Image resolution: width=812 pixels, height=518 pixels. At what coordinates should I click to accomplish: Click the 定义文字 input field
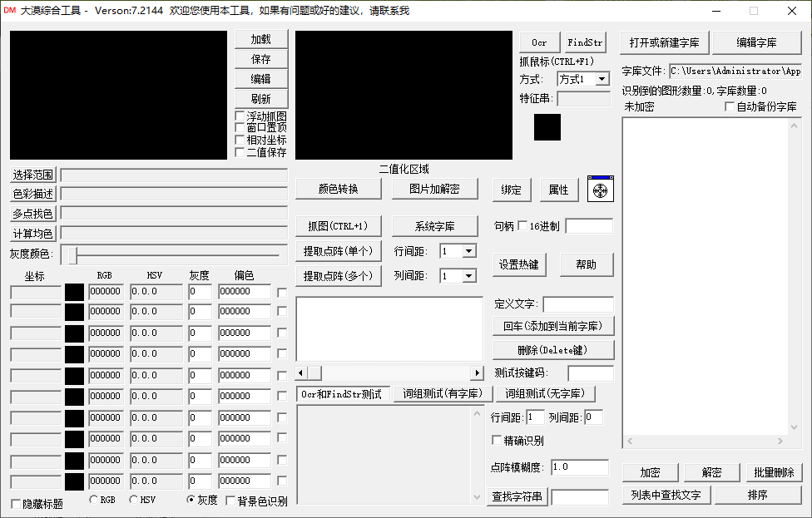[578, 304]
